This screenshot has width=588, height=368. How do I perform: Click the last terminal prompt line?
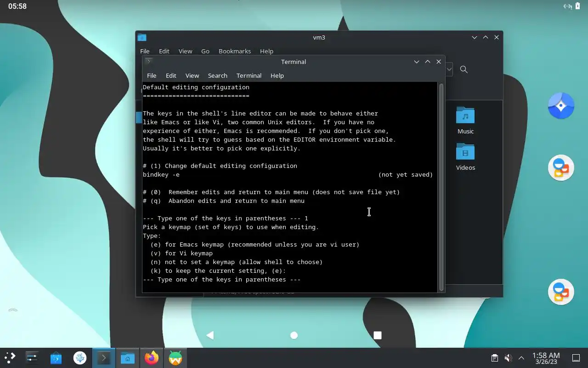222,280
